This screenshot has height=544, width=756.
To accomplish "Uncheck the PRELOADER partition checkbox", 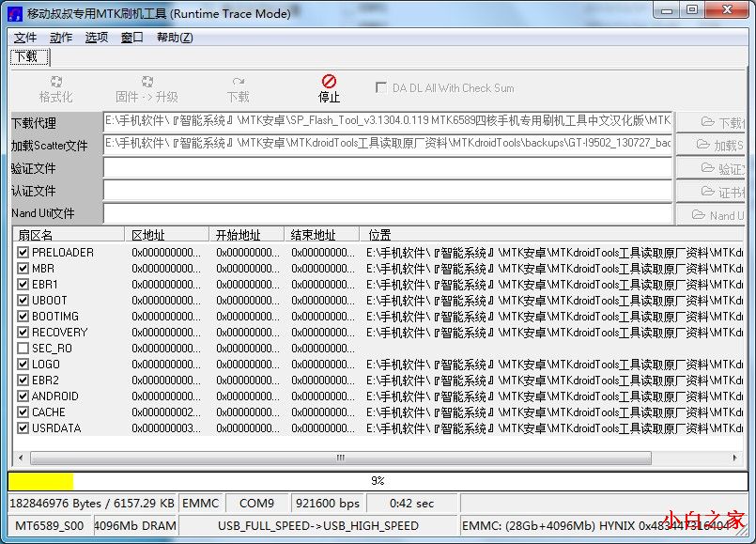I will [23, 252].
